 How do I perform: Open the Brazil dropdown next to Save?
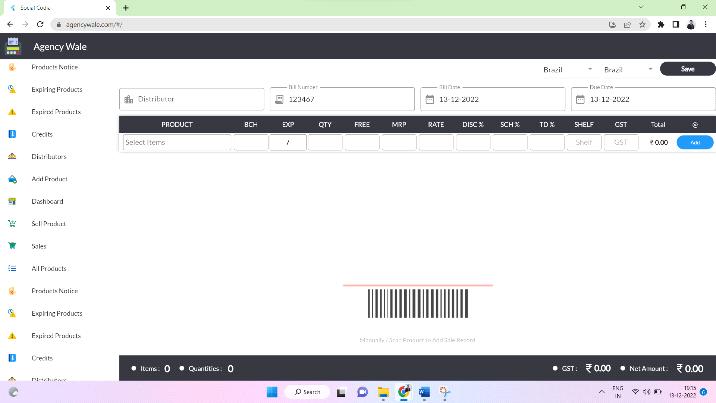pyautogui.click(x=628, y=69)
